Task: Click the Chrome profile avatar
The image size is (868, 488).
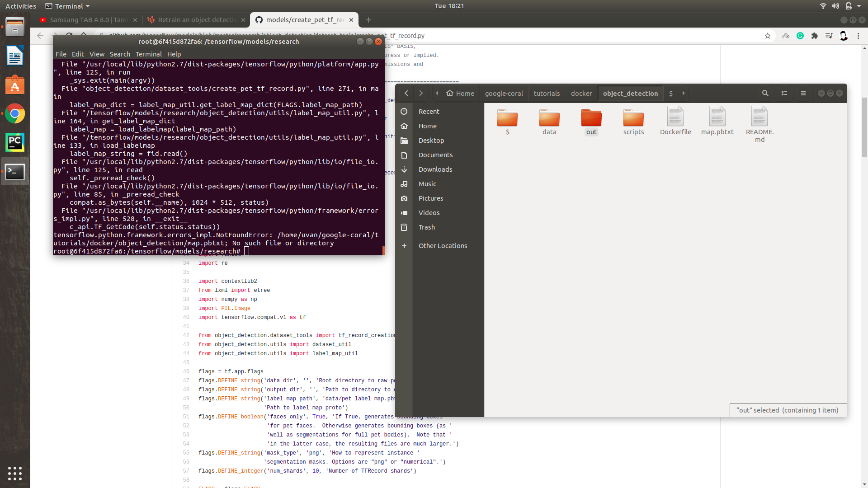Action: click(x=844, y=36)
